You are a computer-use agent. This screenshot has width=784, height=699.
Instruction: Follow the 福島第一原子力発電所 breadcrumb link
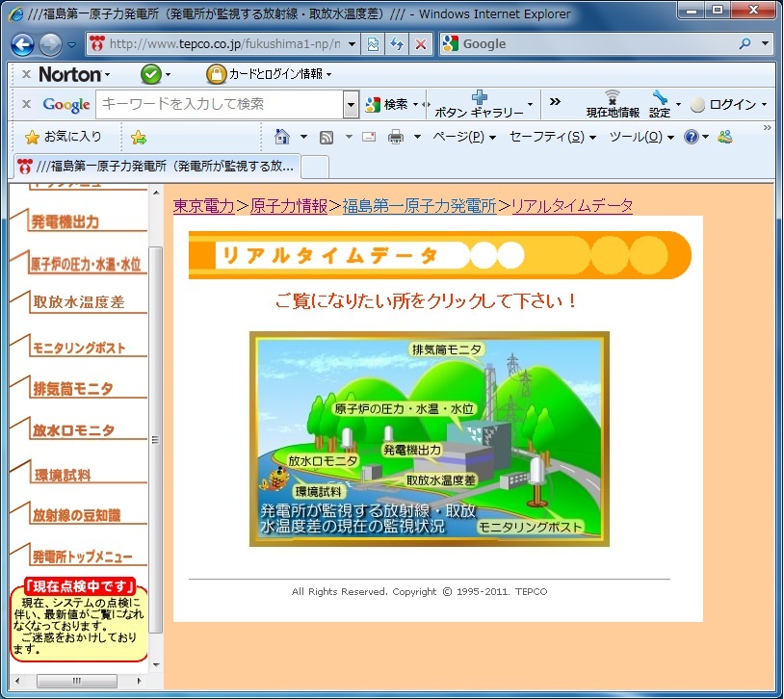click(419, 205)
